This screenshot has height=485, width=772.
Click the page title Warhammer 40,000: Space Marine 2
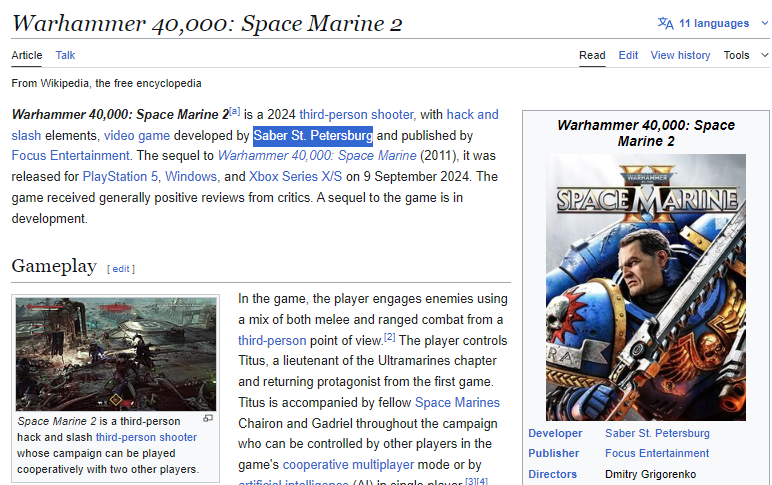coord(207,24)
